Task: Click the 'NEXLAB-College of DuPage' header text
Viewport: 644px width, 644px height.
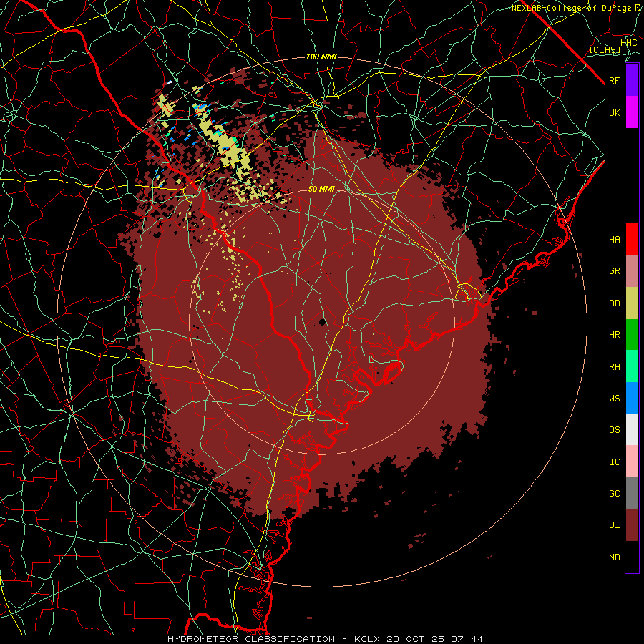Action: click(x=572, y=8)
